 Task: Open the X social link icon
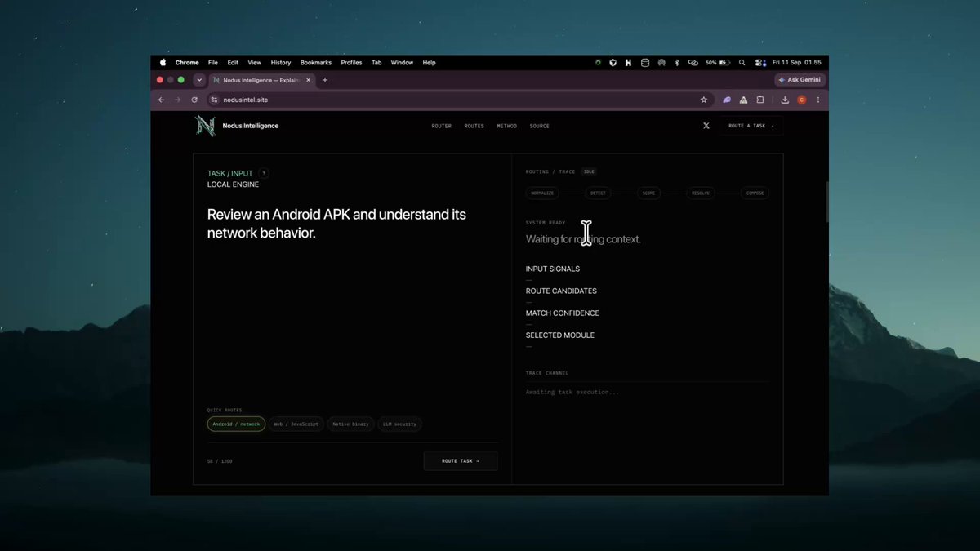click(x=706, y=126)
